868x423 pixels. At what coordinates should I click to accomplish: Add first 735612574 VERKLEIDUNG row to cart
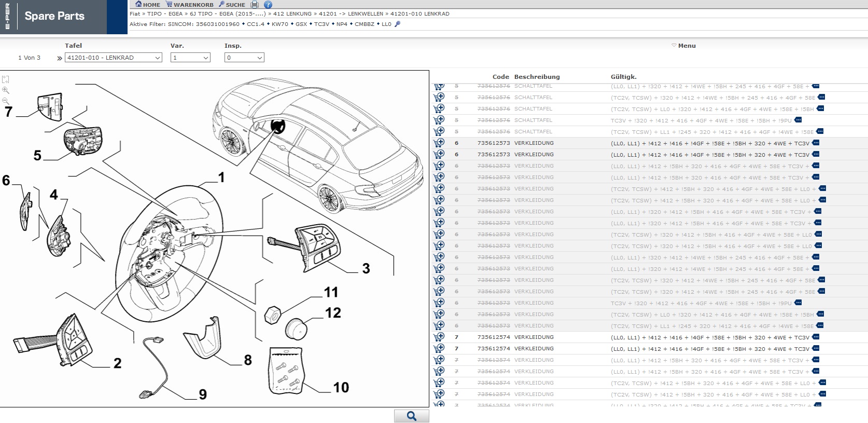(x=439, y=337)
